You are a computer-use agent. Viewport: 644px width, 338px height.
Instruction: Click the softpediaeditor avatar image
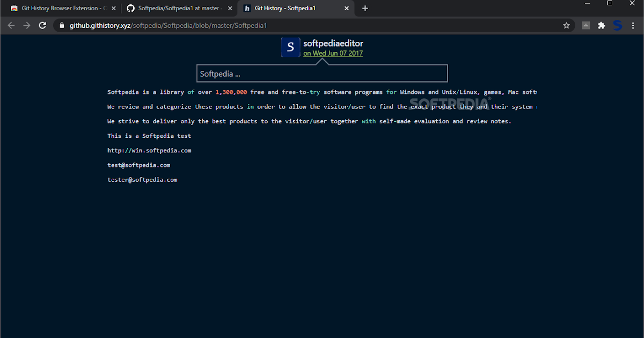pyautogui.click(x=290, y=47)
